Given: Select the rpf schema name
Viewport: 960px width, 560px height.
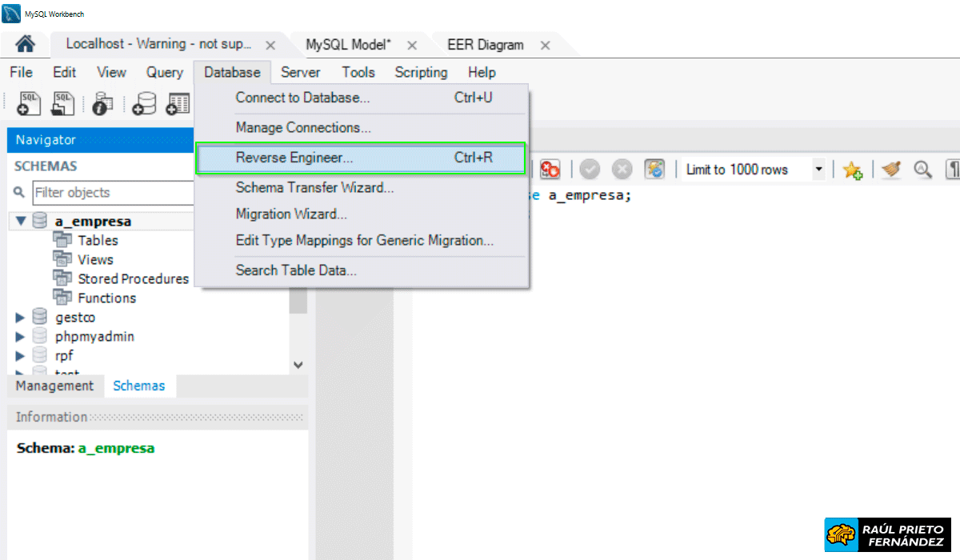Looking at the screenshot, I should 64,356.
